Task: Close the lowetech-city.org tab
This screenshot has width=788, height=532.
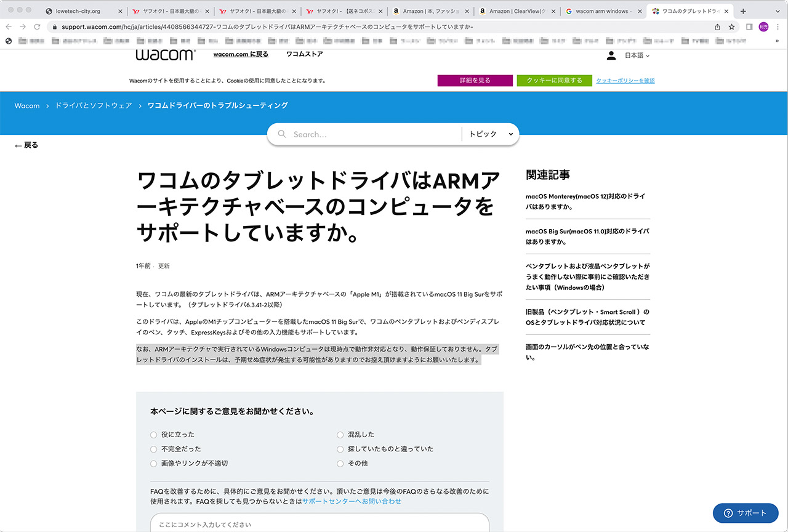Action: pos(121,11)
